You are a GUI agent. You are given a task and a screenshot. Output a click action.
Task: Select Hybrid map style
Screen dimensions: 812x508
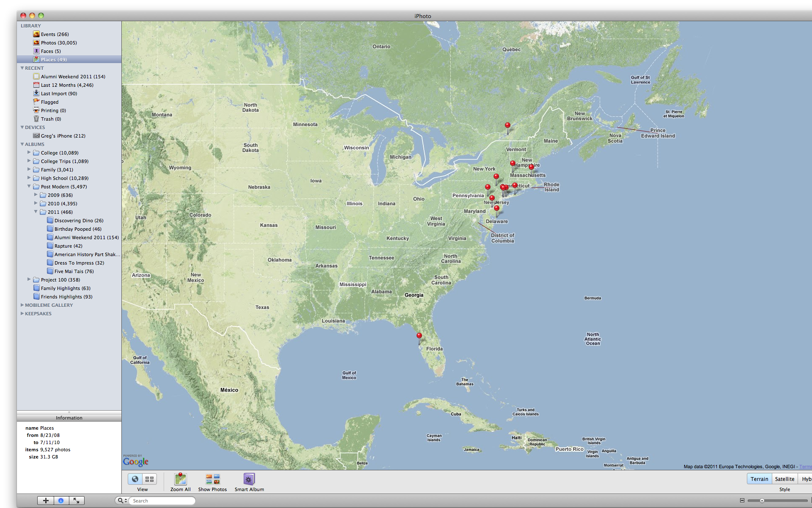805,479
